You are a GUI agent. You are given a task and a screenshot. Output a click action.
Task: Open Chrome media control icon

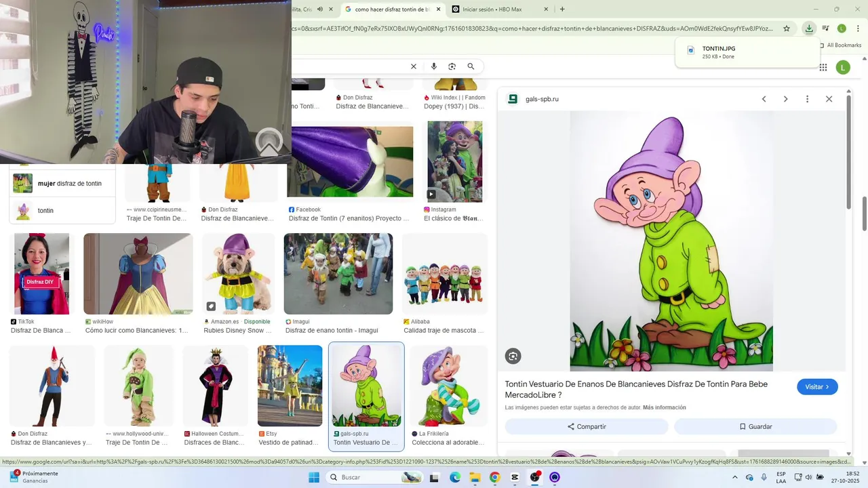click(x=825, y=28)
